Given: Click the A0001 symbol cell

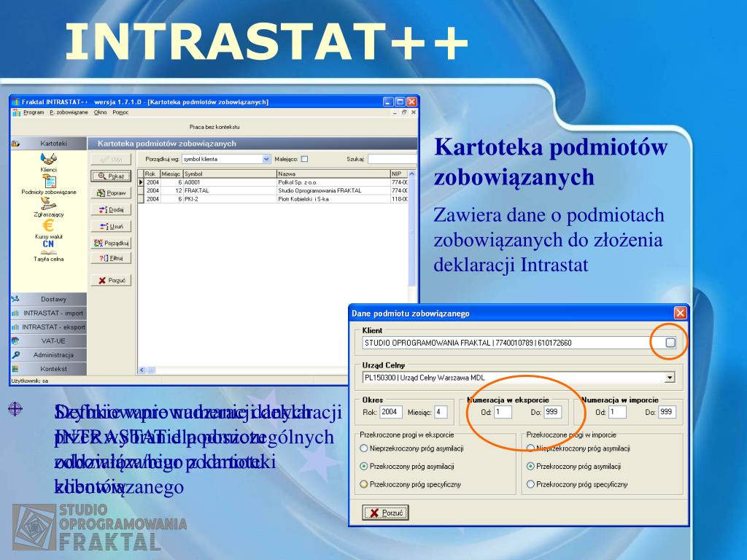Looking at the screenshot, I should point(230,182).
